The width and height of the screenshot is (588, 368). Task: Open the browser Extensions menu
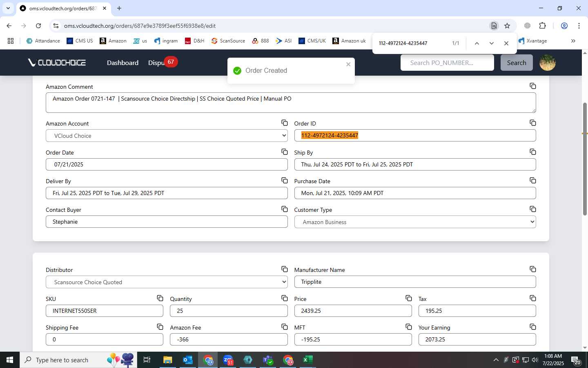pos(542,26)
